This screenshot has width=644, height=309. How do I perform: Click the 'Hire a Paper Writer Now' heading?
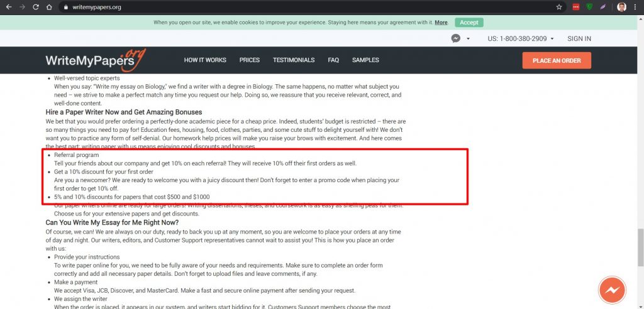pos(124,112)
